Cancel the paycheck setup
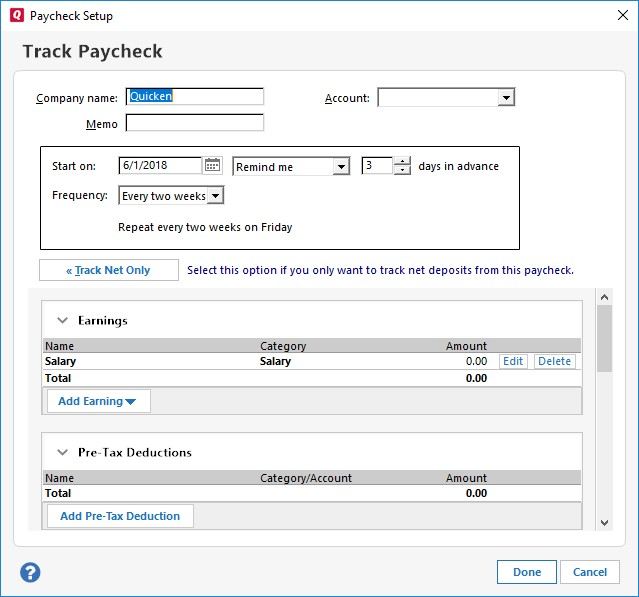This screenshot has height=597, width=639. (x=589, y=572)
